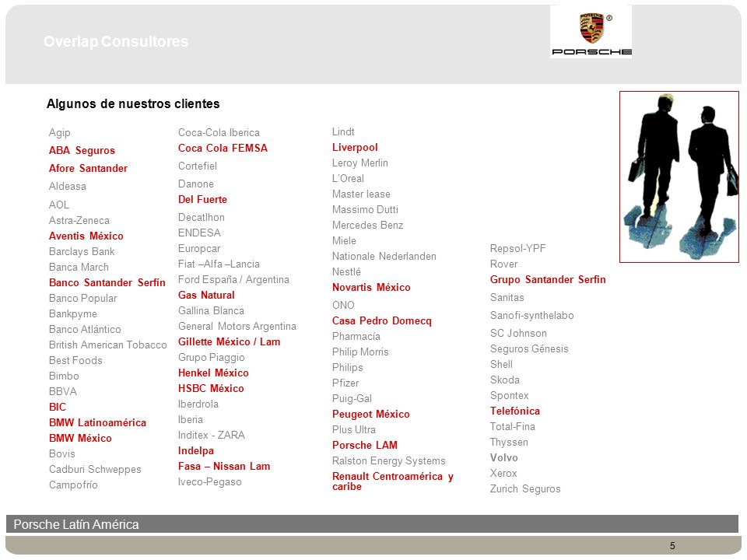
Task: Click 'Leroy Merlin'
Action: coord(360,163)
